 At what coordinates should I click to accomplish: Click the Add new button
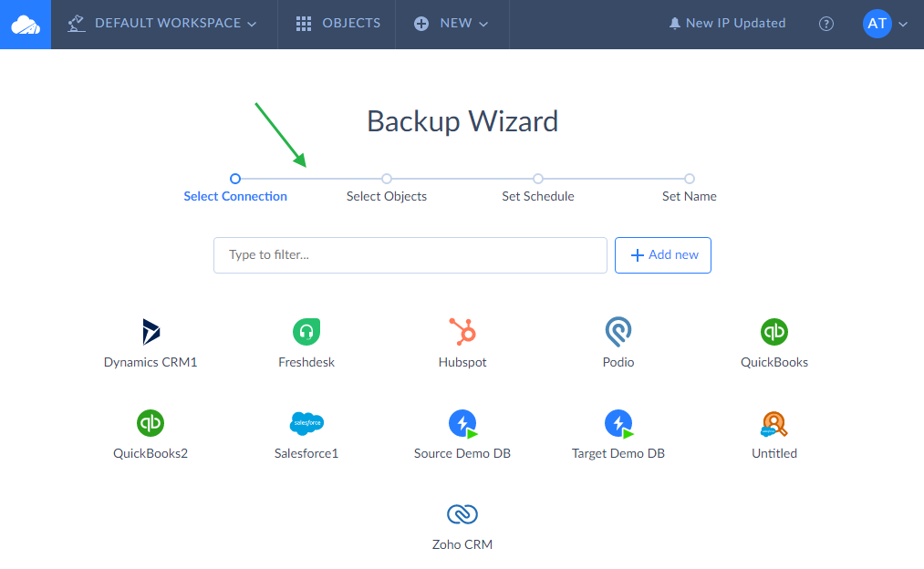pyautogui.click(x=663, y=255)
